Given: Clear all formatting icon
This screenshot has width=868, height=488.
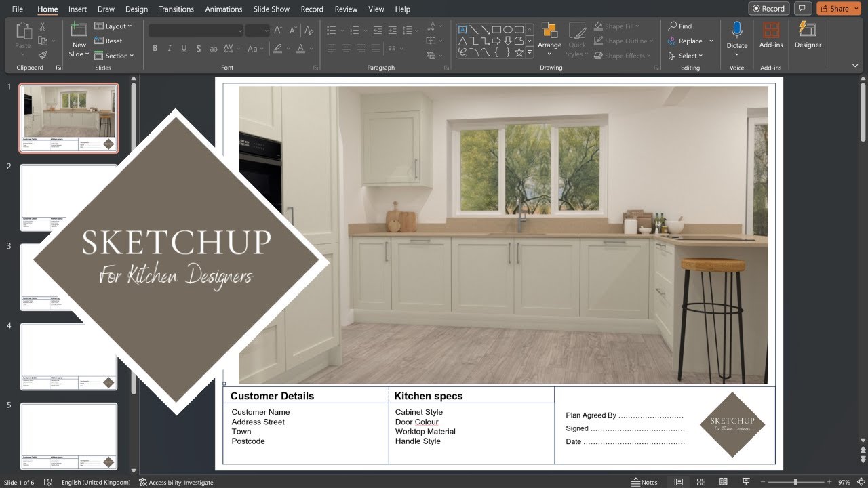Looking at the screenshot, I should pyautogui.click(x=309, y=30).
